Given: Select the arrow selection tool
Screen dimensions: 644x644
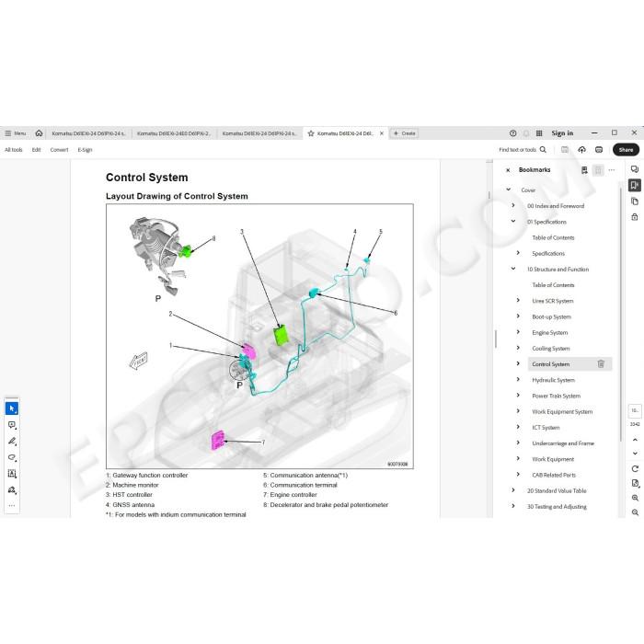Looking at the screenshot, I should [12, 408].
